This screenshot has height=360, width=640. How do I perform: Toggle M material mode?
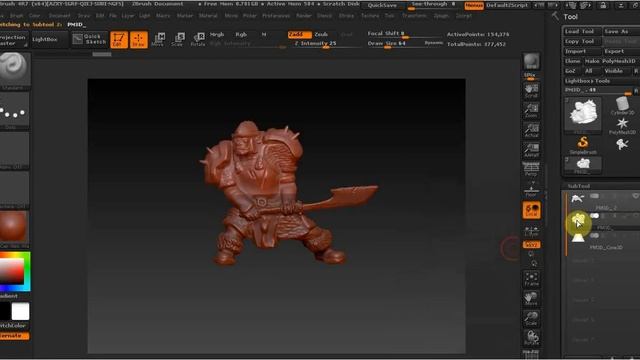pos(264,35)
